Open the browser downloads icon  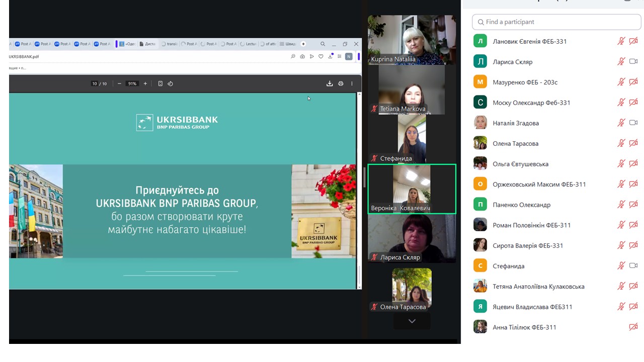pyautogui.click(x=331, y=57)
